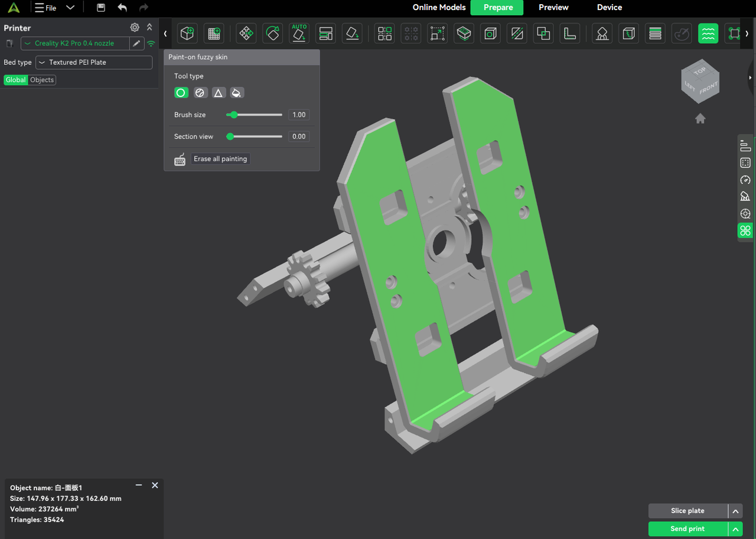Click the add model cube icon

pos(187,34)
